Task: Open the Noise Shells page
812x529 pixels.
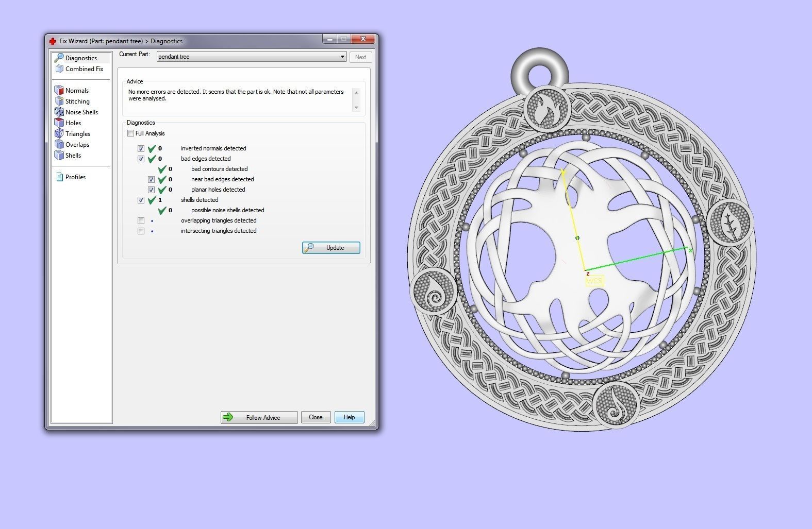Action: [x=81, y=112]
